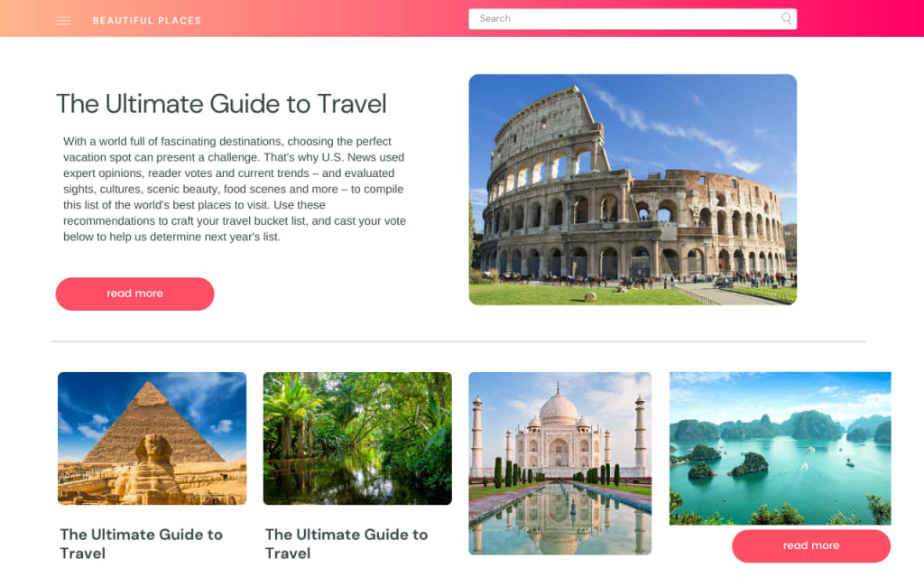Open the rainforest jungle thumbnail

pyautogui.click(x=357, y=438)
